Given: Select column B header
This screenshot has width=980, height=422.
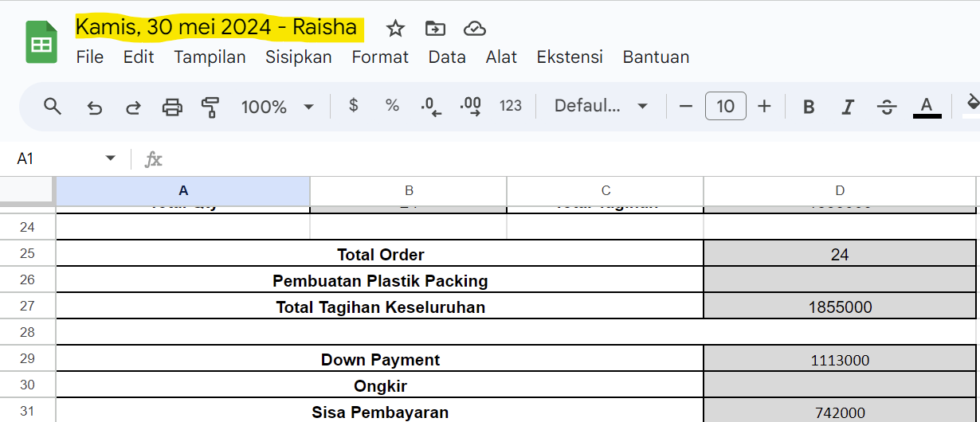Looking at the screenshot, I should coord(409,190).
